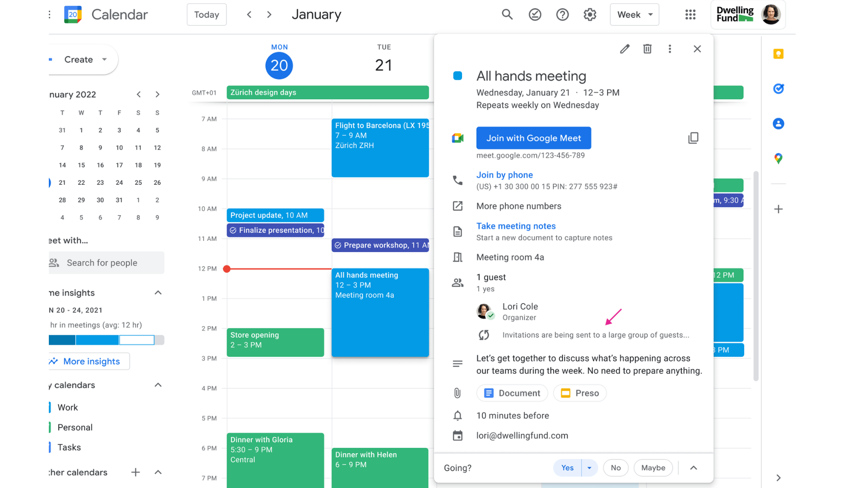Screen dimensions: 868x488
Task: Open the Google apps grid
Action: point(690,14)
